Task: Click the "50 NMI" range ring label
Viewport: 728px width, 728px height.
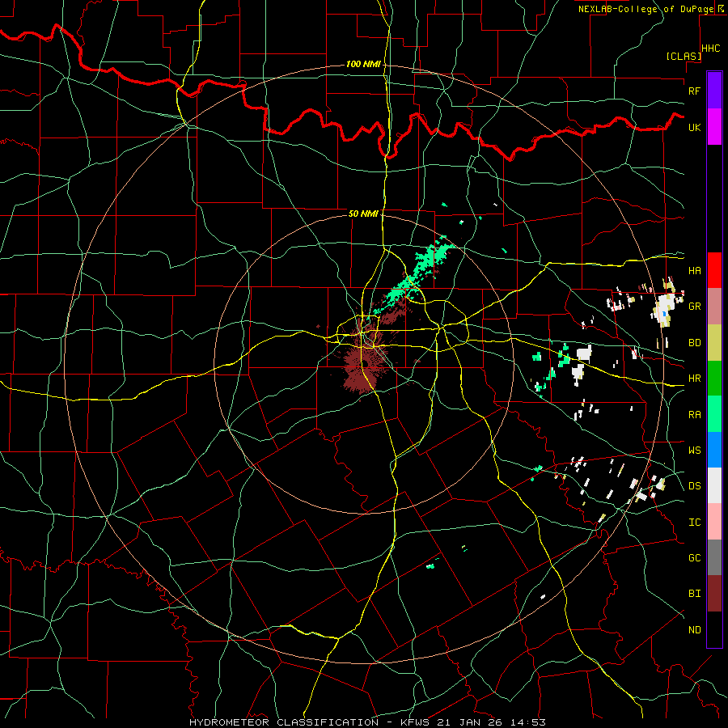Action: pyautogui.click(x=363, y=214)
